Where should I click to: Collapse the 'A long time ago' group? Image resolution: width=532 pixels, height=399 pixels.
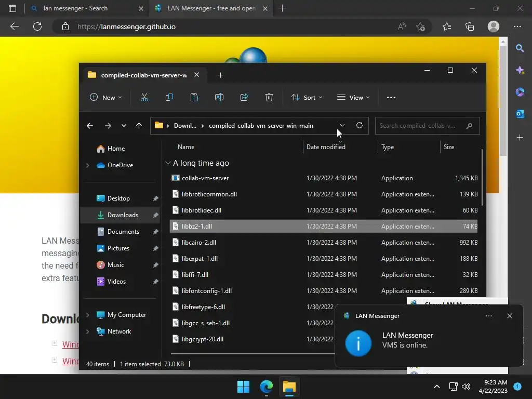[168, 163]
